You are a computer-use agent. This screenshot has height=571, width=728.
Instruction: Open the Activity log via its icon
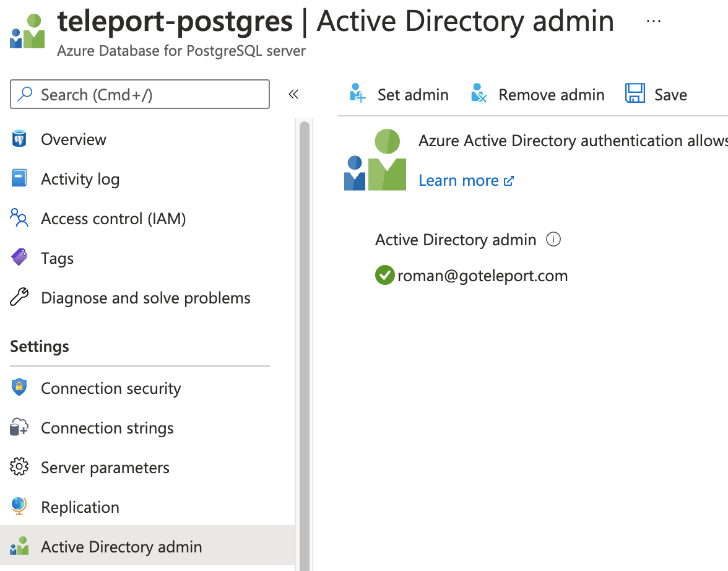[19, 178]
